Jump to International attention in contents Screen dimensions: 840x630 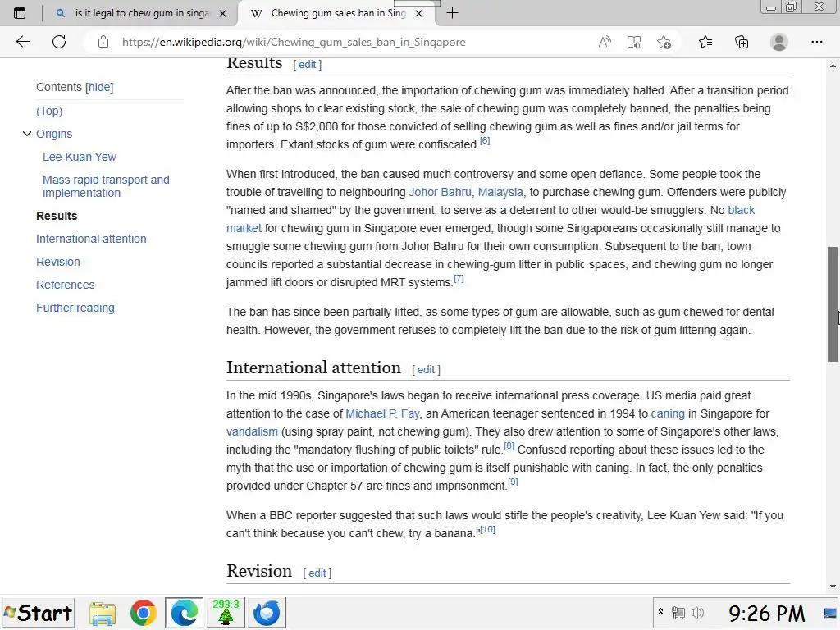click(x=91, y=239)
